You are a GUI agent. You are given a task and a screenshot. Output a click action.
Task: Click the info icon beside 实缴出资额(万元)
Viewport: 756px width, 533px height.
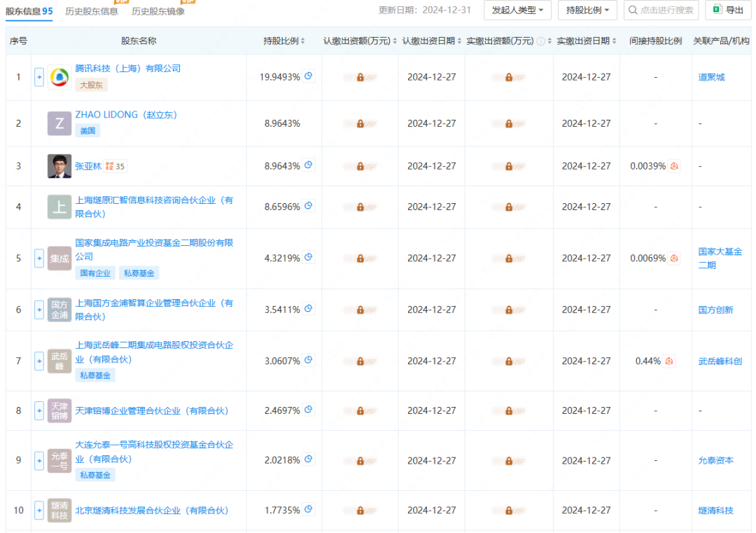(541, 41)
